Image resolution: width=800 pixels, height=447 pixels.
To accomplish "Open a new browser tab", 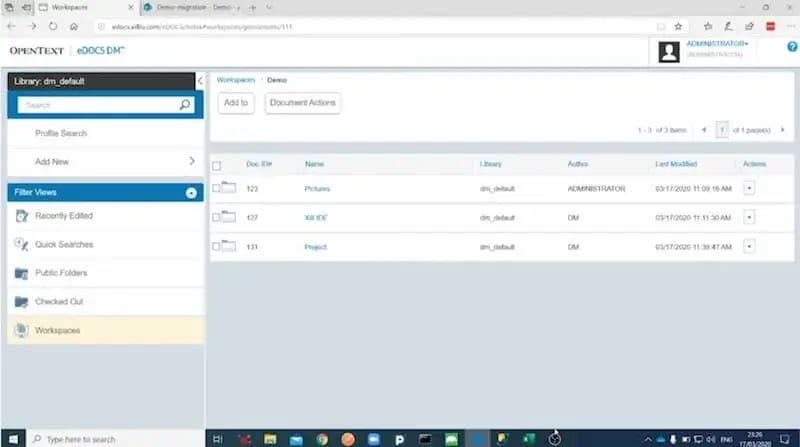I will click(253, 7).
